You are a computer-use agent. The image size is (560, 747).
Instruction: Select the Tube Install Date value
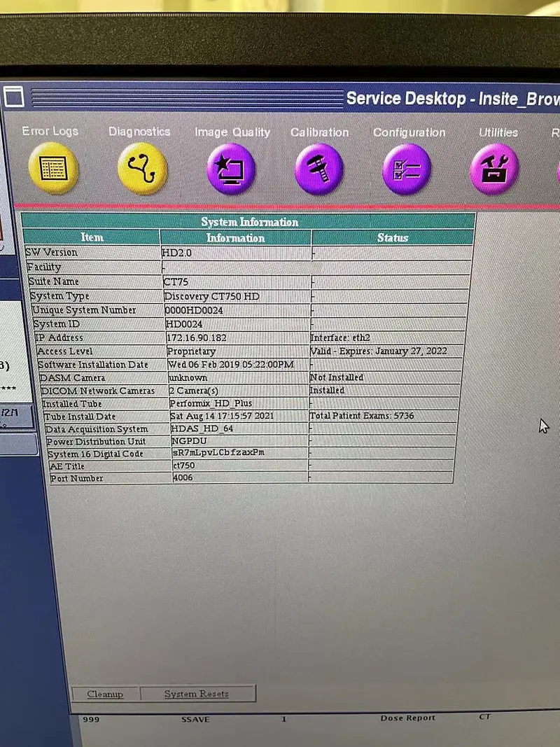[x=222, y=416]
